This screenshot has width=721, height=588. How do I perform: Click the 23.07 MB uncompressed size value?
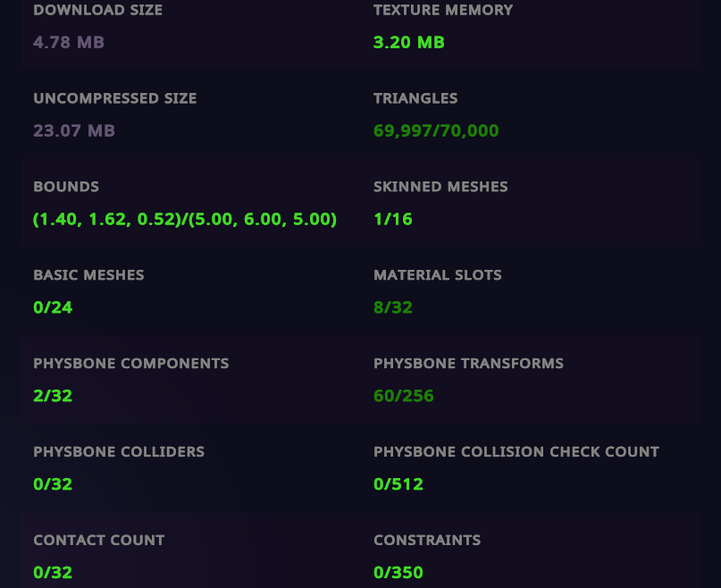[74, 130]
